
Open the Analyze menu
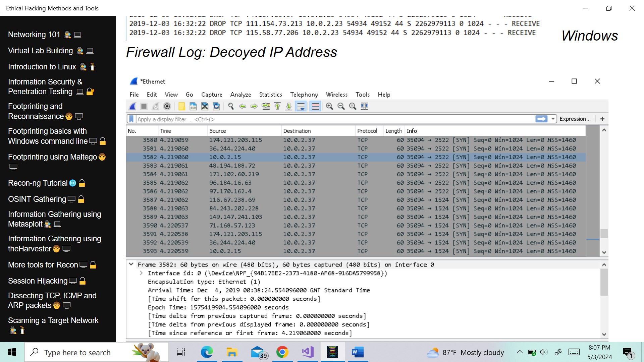click(240, 95)
